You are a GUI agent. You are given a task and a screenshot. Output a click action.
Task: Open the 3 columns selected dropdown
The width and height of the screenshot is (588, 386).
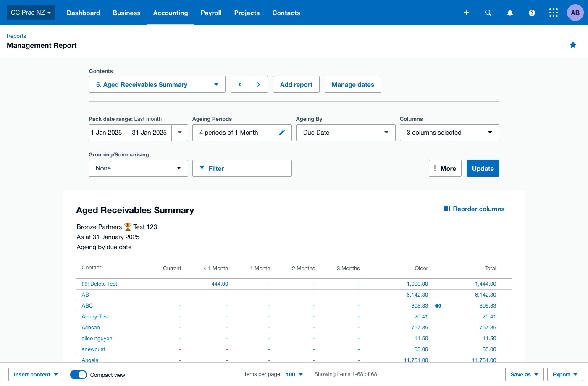coord(449,133)
